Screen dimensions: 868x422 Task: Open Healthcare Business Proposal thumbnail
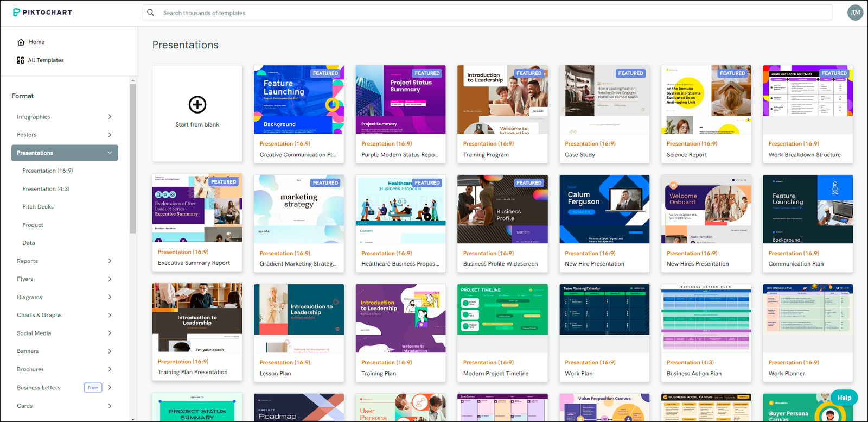pos(401,209)
